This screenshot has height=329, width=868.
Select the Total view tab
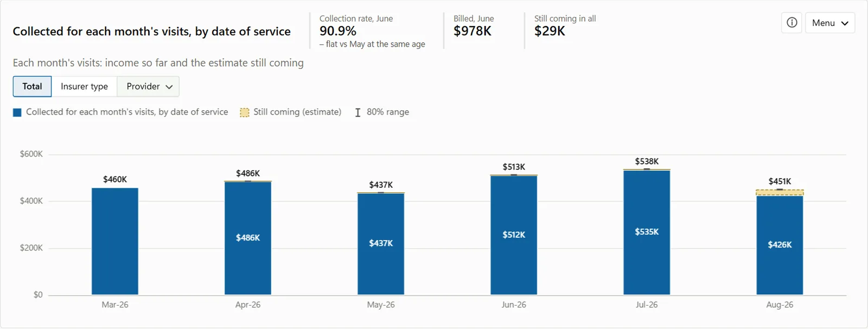pos(32,86)
